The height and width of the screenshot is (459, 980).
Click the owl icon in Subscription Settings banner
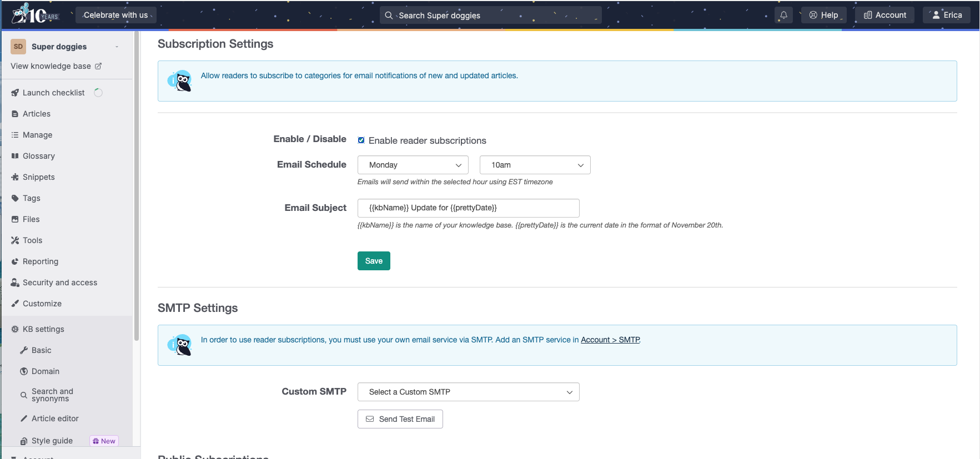[180, 81]
